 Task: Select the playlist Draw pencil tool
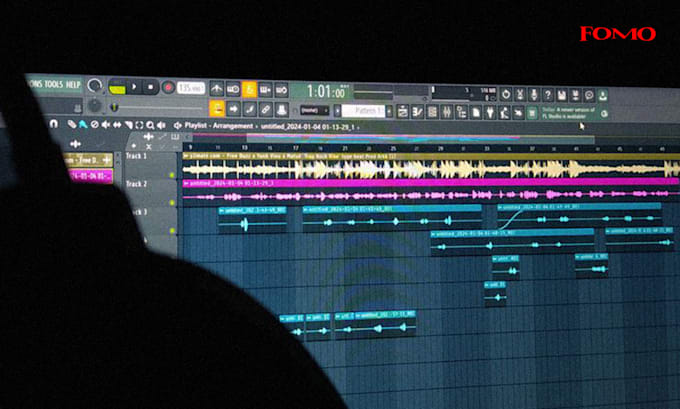[72, 124]
